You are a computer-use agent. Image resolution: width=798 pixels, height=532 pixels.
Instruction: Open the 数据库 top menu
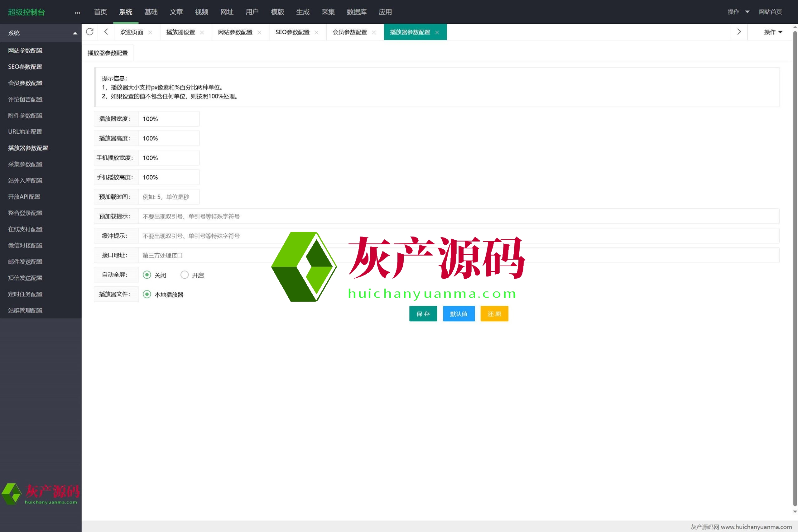click(x=356, y=12)
